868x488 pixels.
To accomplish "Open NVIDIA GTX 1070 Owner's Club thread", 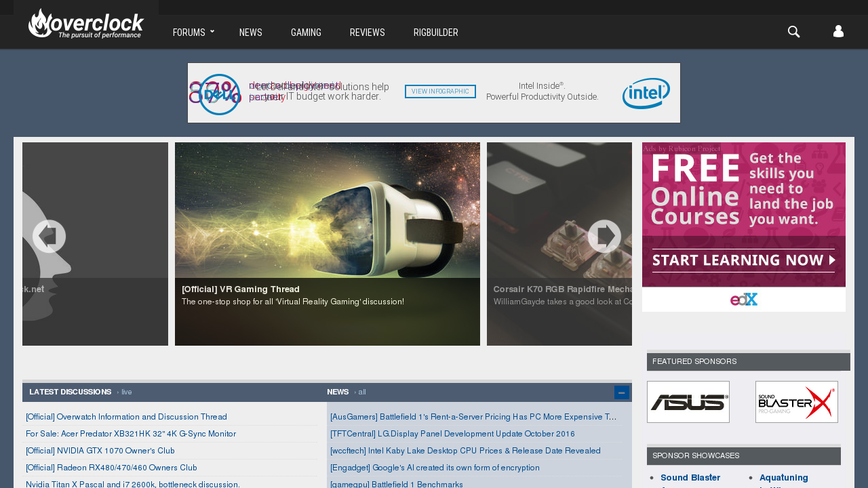I will 100,451.
